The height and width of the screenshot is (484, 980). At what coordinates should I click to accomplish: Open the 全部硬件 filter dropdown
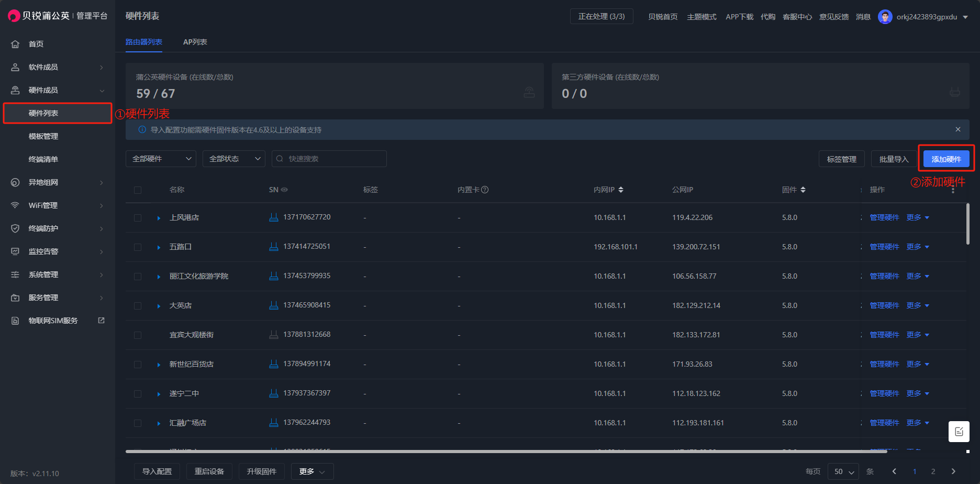pos(161,159)
